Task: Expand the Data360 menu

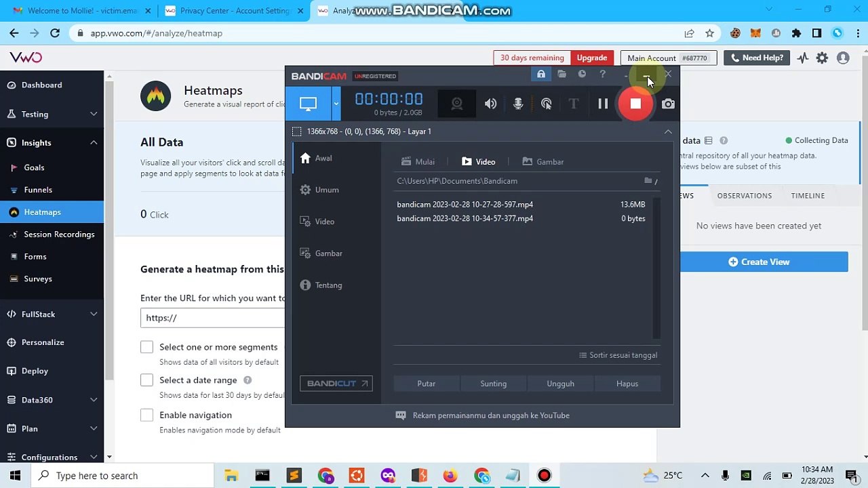Action: click(52, 400)
